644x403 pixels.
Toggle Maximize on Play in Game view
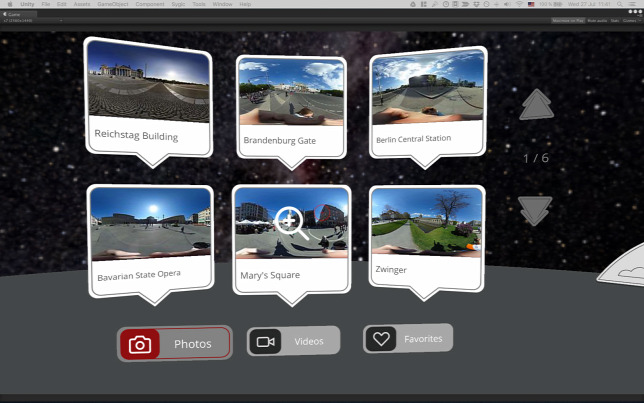[x=568, y=21]
